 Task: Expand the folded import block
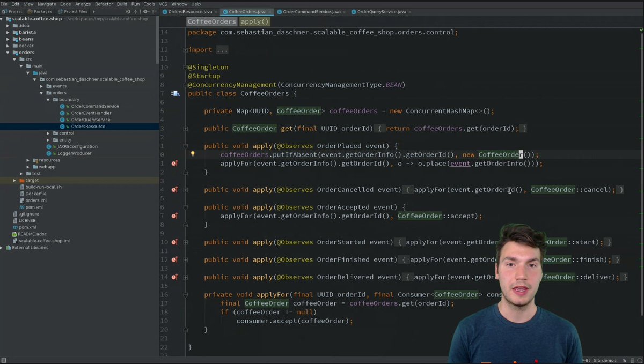185,50
